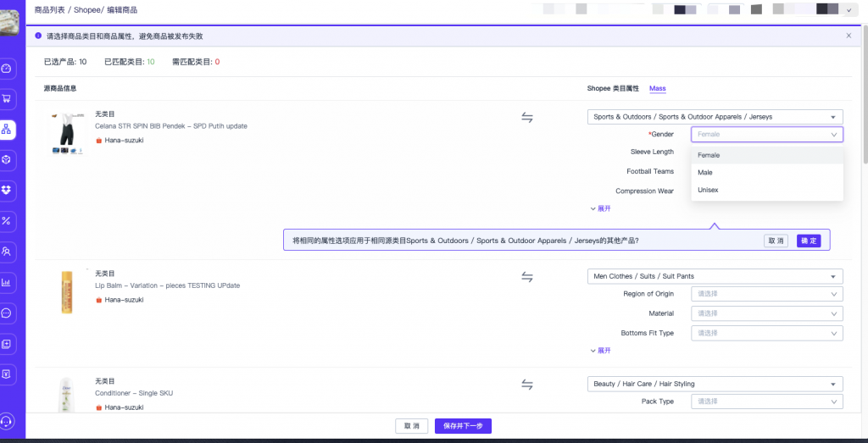Click the shopping cart icon in sidebar
This screenshot has width=868, height=443.
coord(7,99)
